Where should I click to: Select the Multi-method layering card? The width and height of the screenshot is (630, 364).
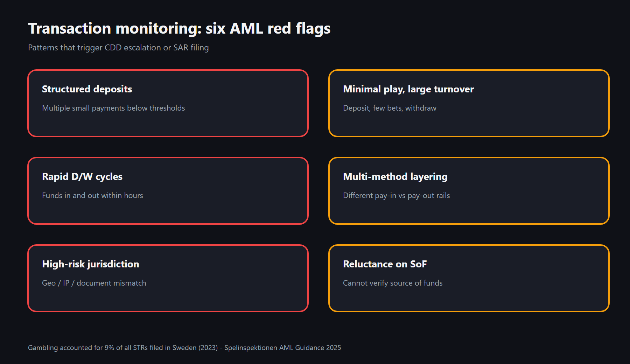(469, 191)
